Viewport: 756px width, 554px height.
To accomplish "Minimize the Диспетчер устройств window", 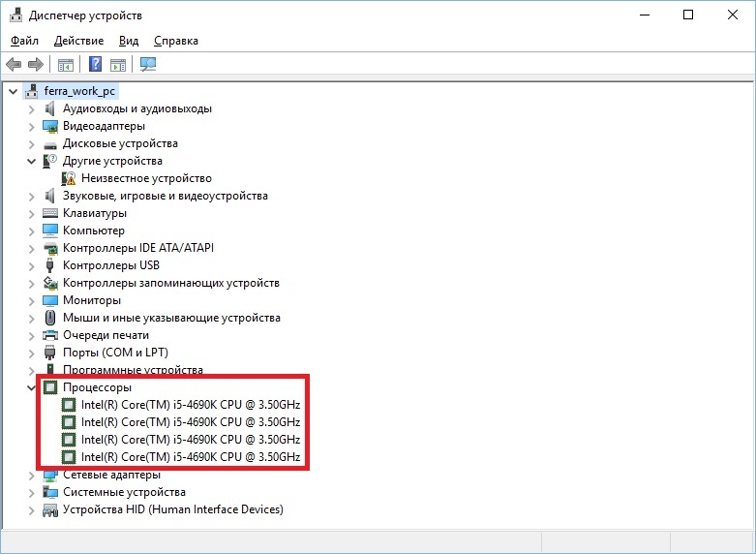I will point(645,15).
